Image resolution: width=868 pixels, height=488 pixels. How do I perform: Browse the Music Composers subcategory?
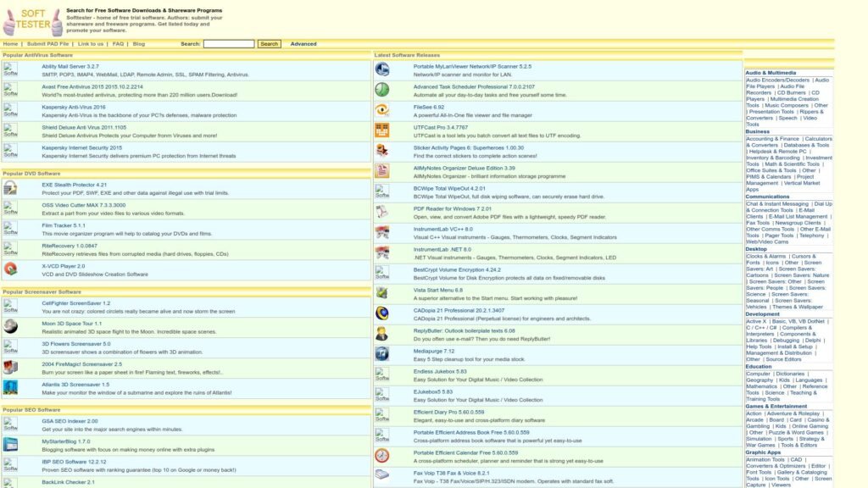(x=787, y=106)
